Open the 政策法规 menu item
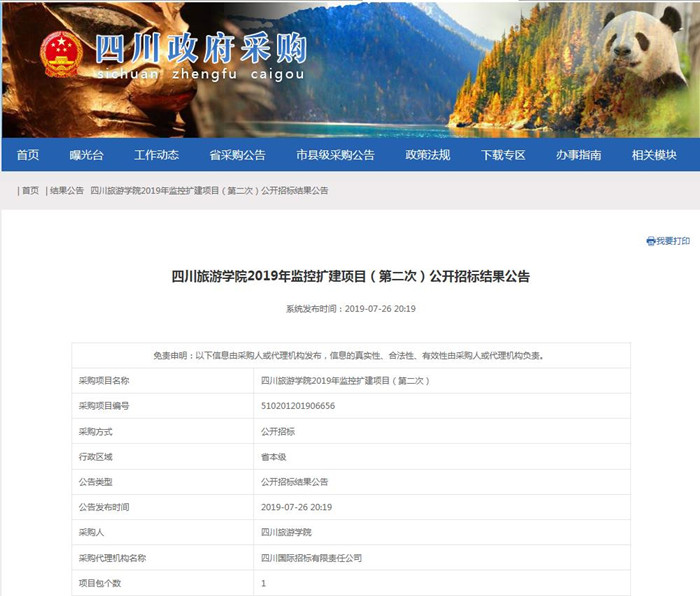Viewport: 700px width, 596px height. [x=428, y=155]
